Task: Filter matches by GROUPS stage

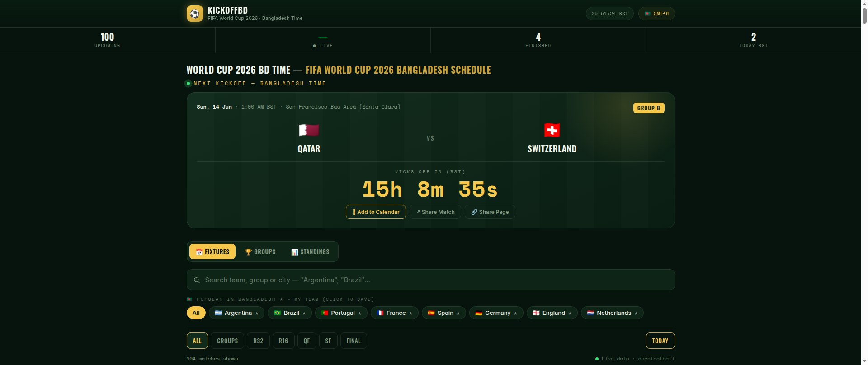Action: 227,341
